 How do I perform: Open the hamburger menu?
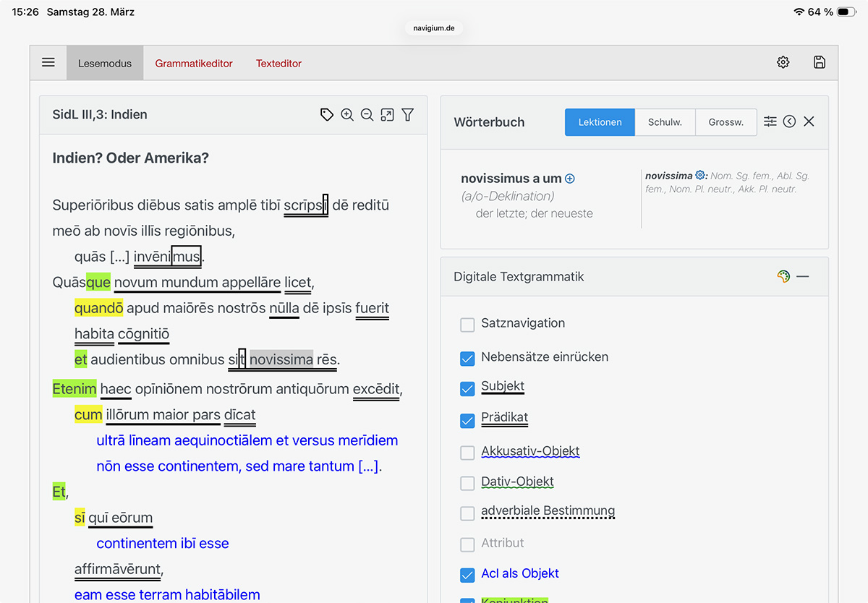(48, 63)
